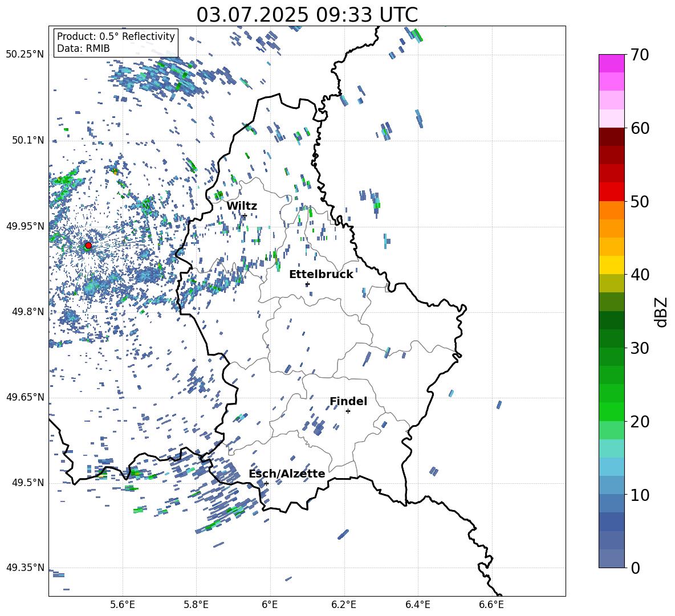
Task: Click the magenta top segment of the colorbar
Action: pos(611,63)
